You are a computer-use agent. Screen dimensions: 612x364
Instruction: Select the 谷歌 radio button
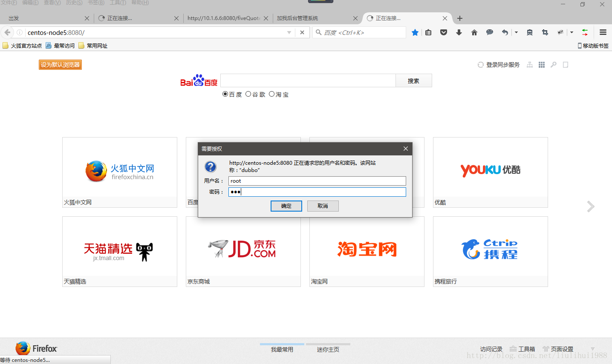click(x=248, y=94)
